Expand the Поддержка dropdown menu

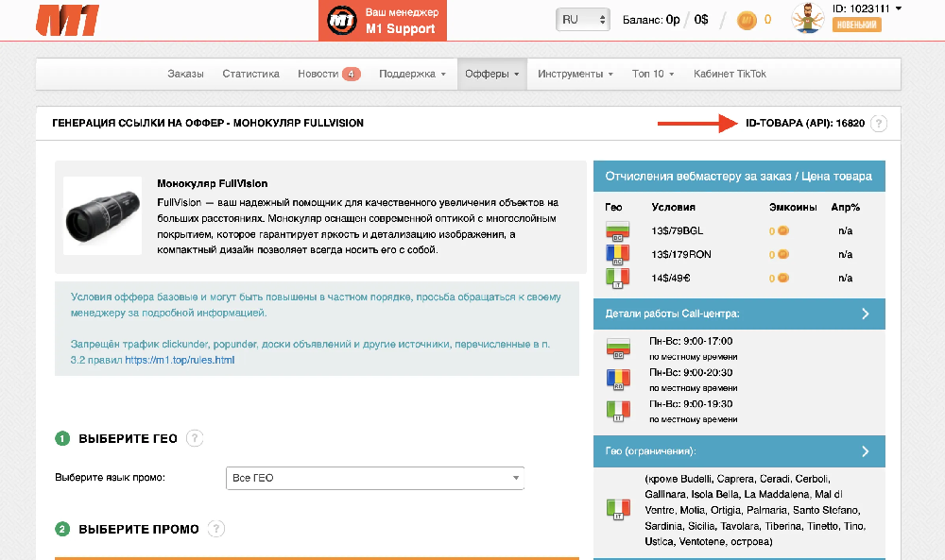[x=412, y=74]
